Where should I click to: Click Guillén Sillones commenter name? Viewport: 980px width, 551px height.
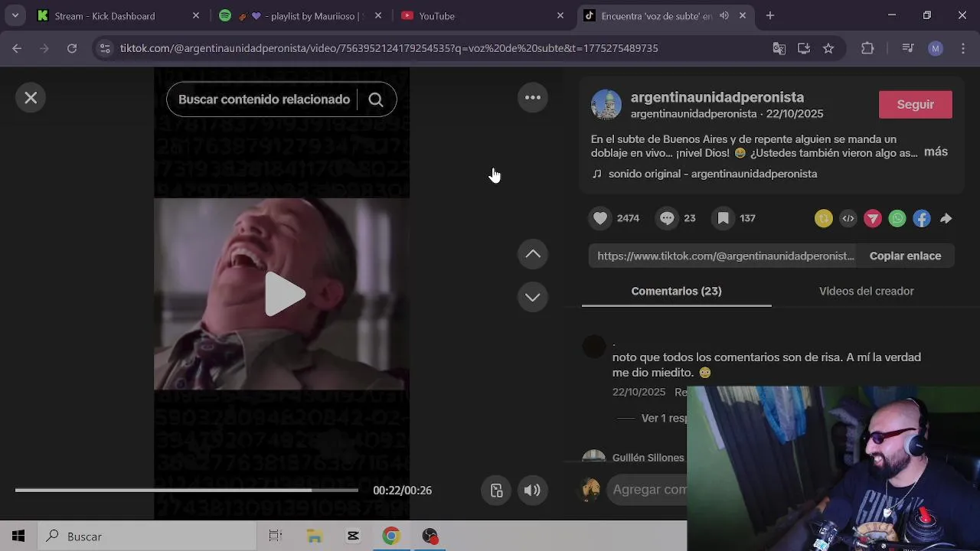[x=648, y=458]
